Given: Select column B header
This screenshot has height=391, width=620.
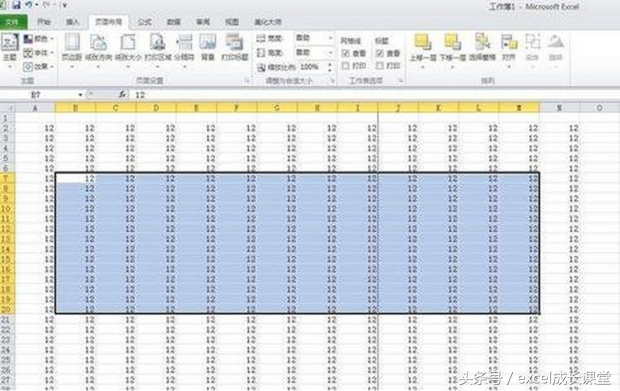Looking at the screenshot, I should (75, 108).
